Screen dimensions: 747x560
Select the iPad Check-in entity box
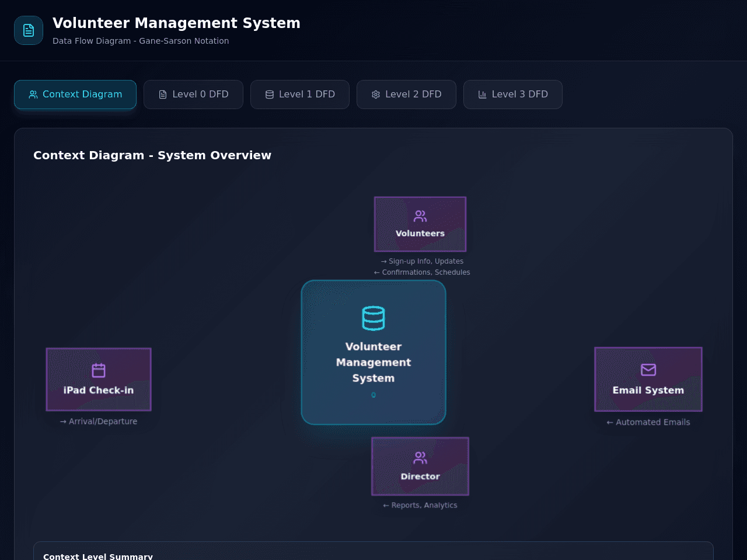pyautogui.click(x=99, y=379)
